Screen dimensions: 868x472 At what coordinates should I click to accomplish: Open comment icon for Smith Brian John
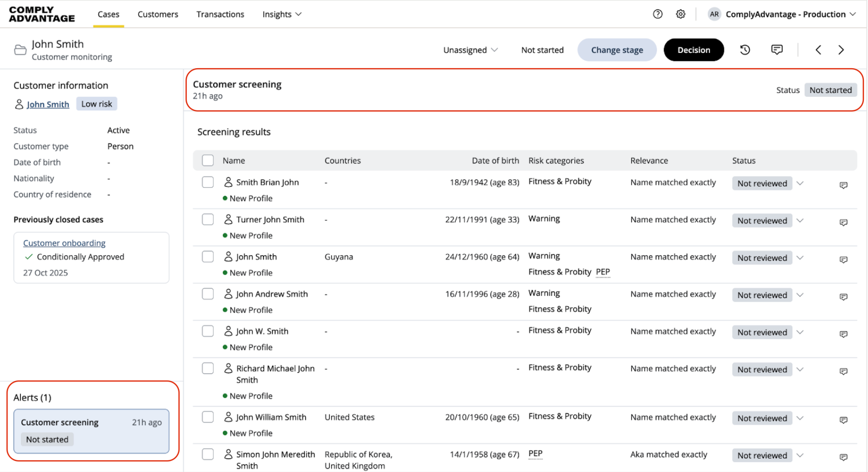(843, 185)
